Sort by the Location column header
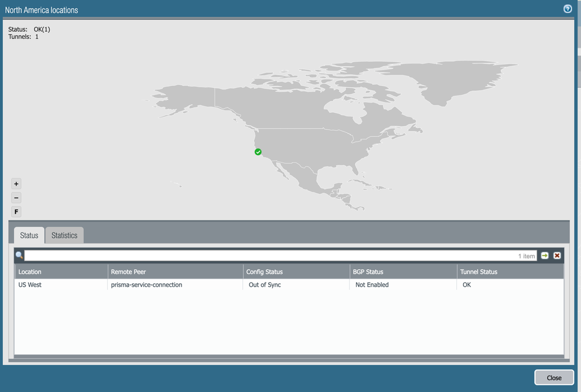This screenshot has width=581, height=392. 61,272
